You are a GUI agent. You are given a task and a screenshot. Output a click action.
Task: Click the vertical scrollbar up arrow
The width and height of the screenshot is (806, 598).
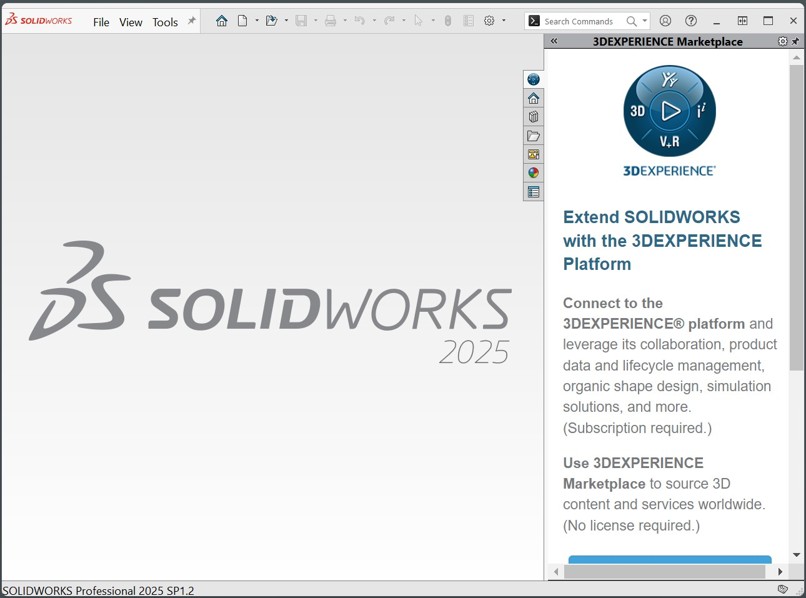click(x=796, y=58)
